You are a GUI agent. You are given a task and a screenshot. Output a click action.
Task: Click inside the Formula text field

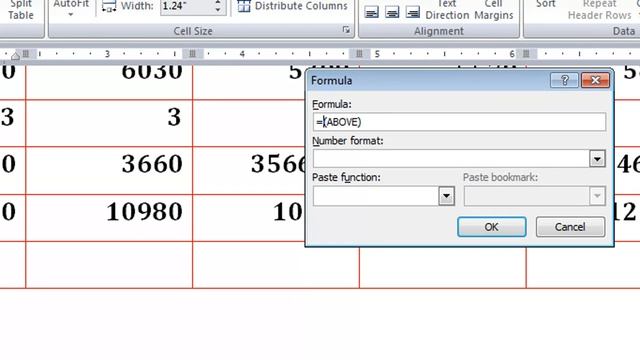coord(459,122)
